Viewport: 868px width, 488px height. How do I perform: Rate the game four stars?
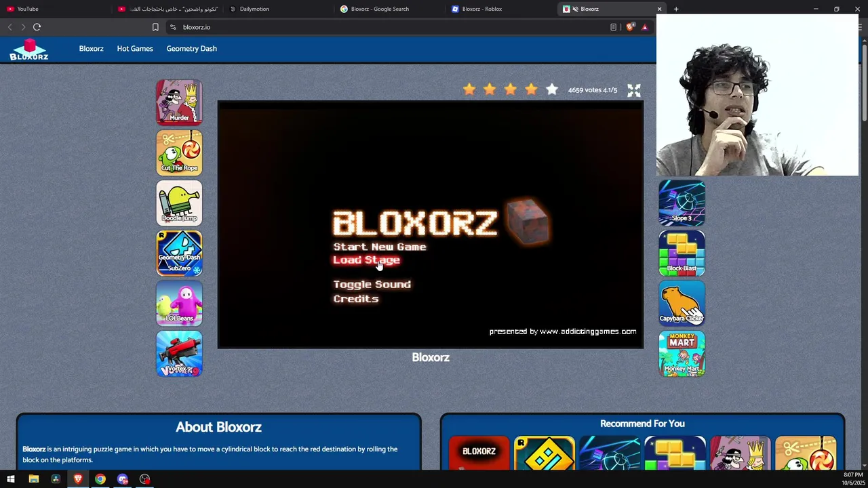tap(531, 89)
